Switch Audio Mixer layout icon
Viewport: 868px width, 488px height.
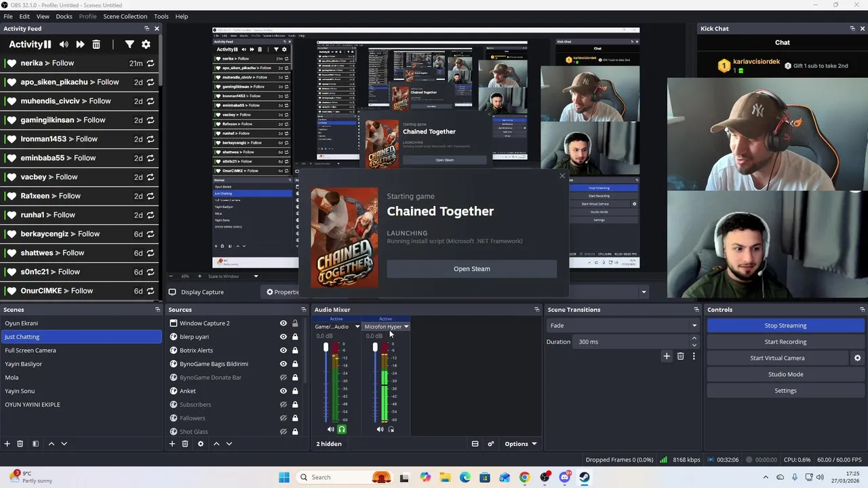475,444
